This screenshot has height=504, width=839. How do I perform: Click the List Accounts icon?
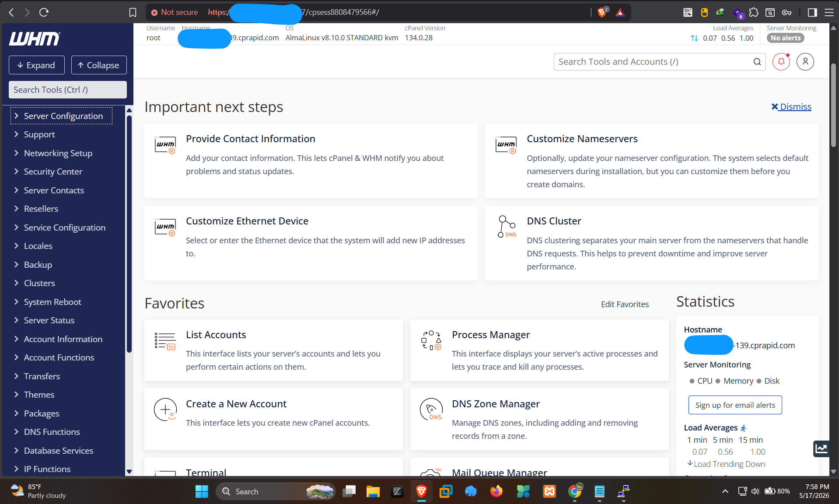point(165,341)
